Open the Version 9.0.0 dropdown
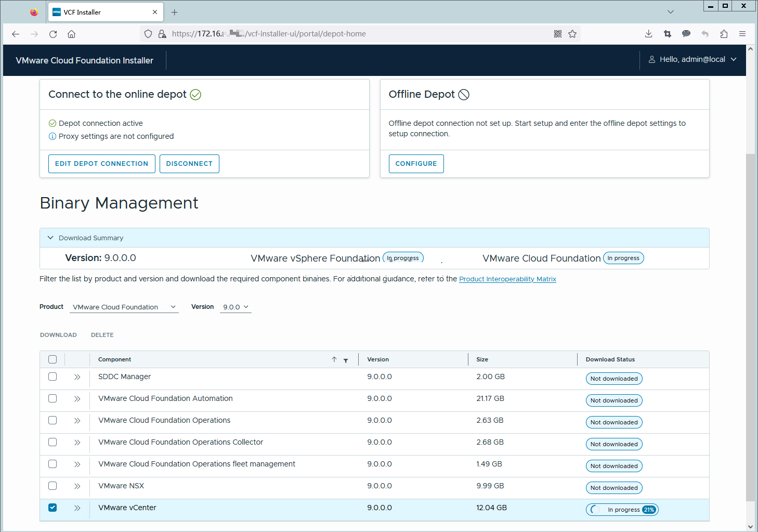The width and height of the screenshot is (758, 532). click(x=236, y=307)
